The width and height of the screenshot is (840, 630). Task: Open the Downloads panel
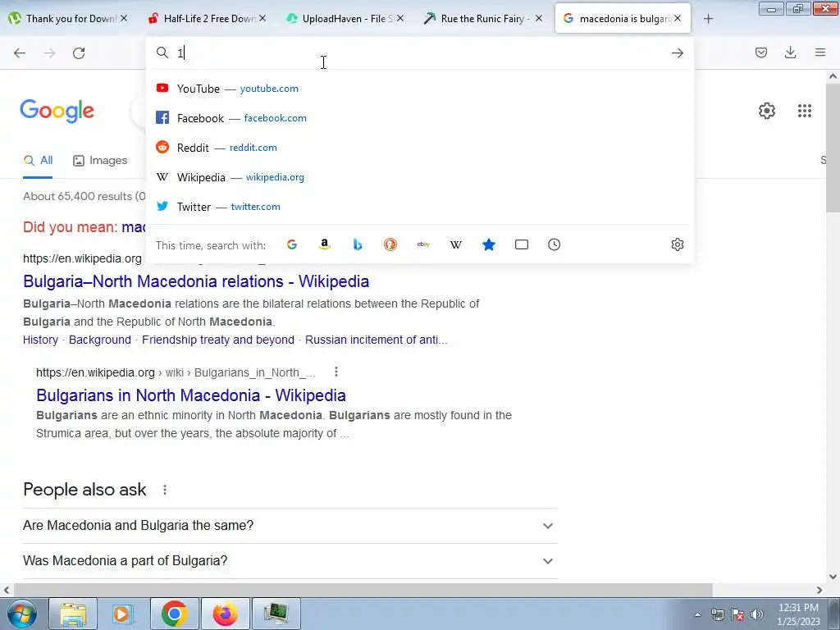[x=790, y=52]
